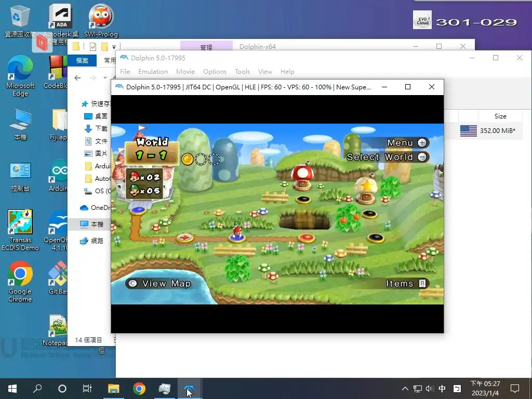This screenshot has height=399, width=532.
Task: Open the Transas ECDIS Demo shortcut
Action: pos(20,230)
